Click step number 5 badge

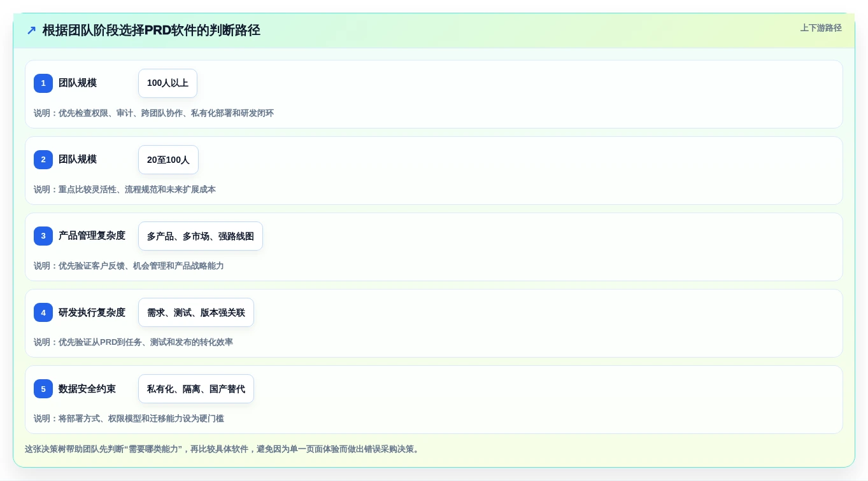pos(43,389)
